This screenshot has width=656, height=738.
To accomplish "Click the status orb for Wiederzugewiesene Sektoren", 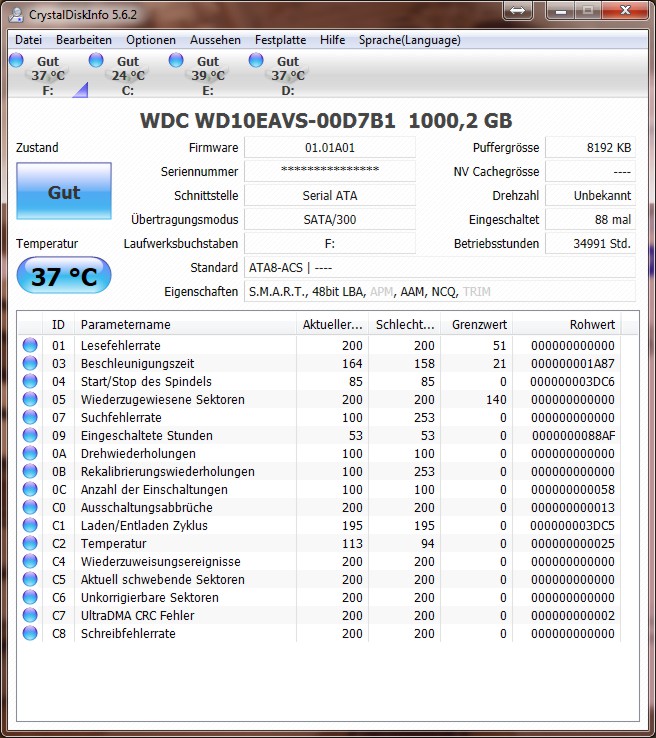I will (x=30, y=399).
